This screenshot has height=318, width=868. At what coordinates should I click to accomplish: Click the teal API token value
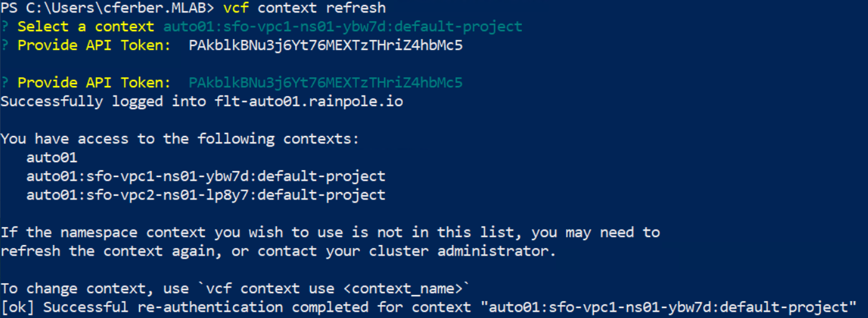pos(326,83)
